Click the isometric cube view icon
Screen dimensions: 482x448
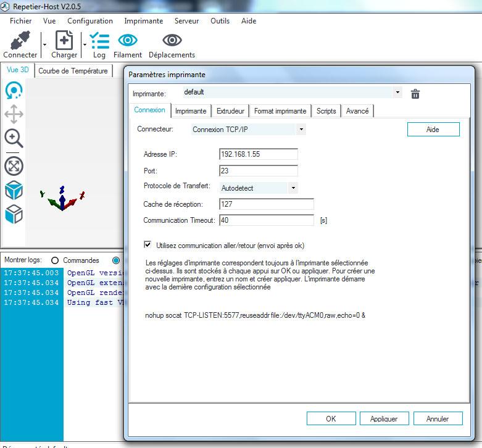[x=14, y=190]
